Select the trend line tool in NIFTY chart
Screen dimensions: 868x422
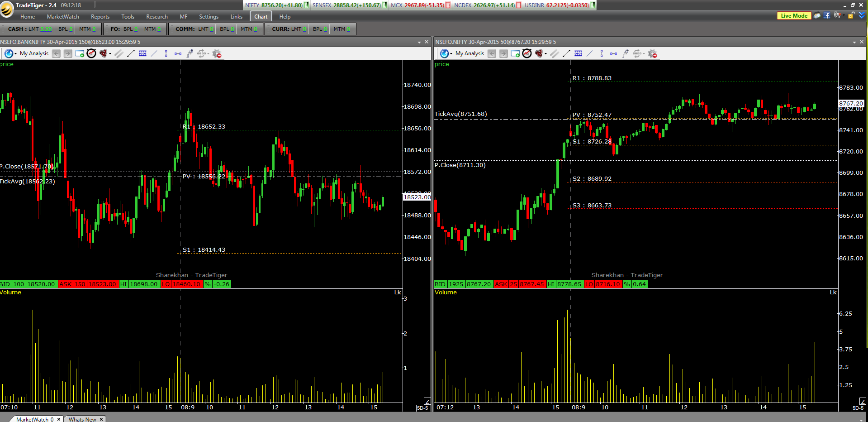pos(566,53)
